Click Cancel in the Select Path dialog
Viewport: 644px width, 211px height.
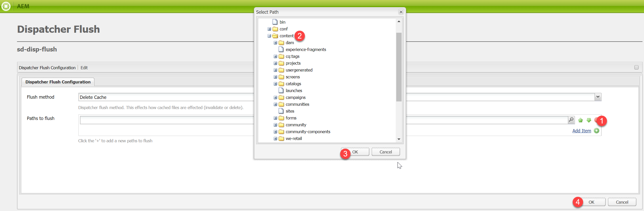(385, 152)
